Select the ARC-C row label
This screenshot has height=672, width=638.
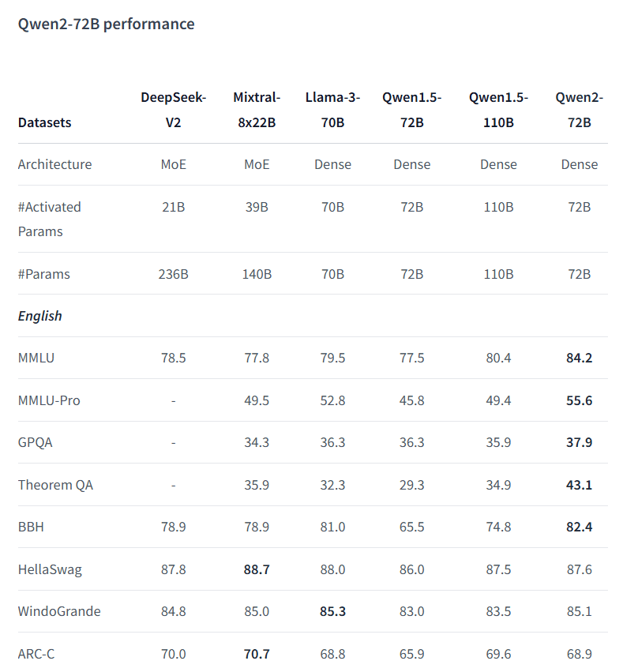pos(36,654)
